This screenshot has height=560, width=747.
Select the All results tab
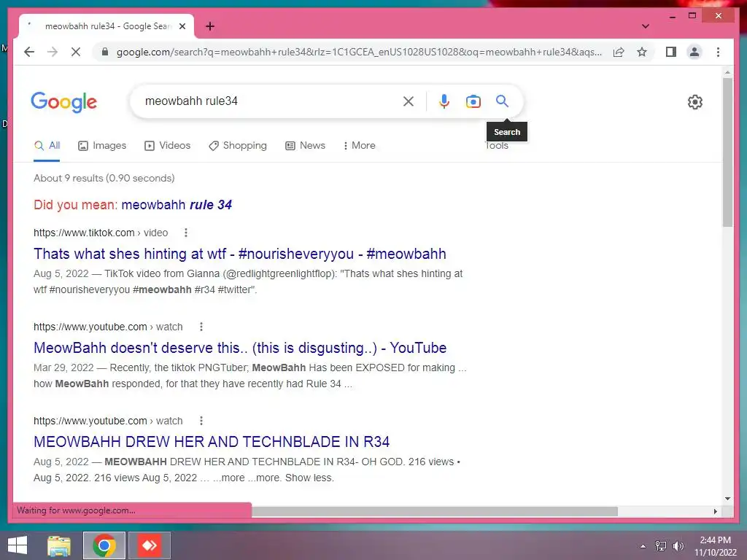(x=47, y=146)
